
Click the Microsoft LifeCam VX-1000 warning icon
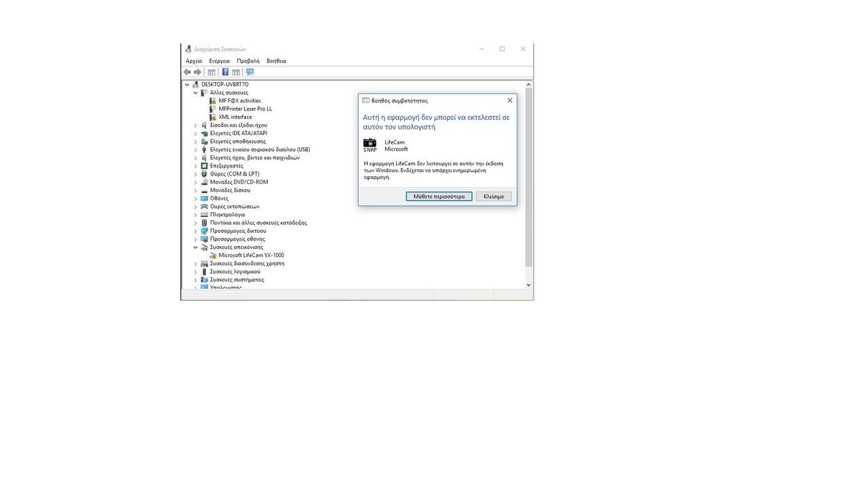213,256
